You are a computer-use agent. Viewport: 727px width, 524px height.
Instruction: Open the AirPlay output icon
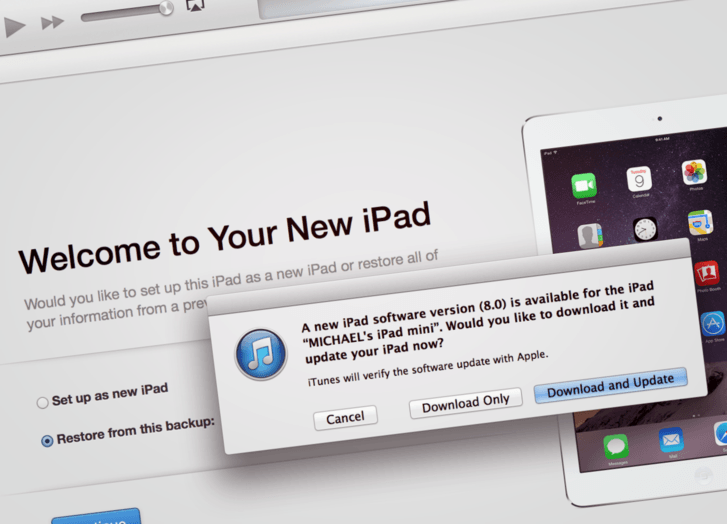(196, 6)
